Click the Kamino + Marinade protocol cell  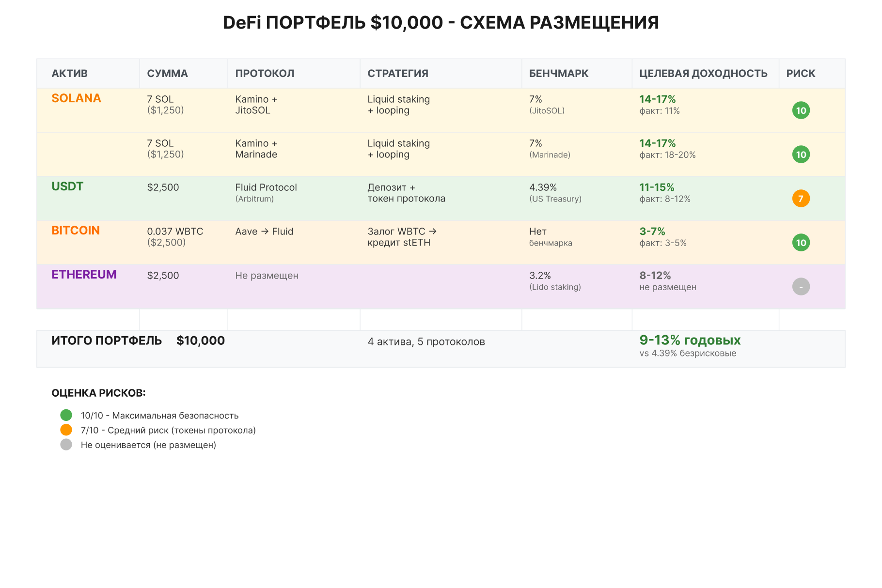(x=256, y=149)
